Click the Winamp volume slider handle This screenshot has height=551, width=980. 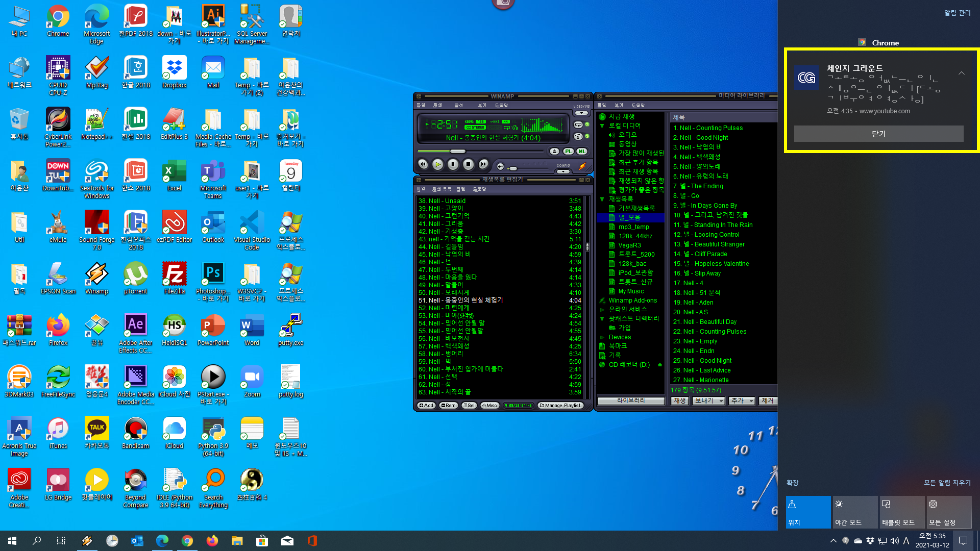[513, 168]
